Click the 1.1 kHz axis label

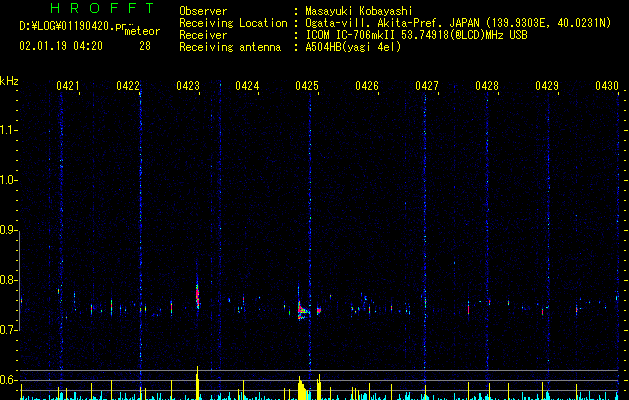tap(9, 130)
